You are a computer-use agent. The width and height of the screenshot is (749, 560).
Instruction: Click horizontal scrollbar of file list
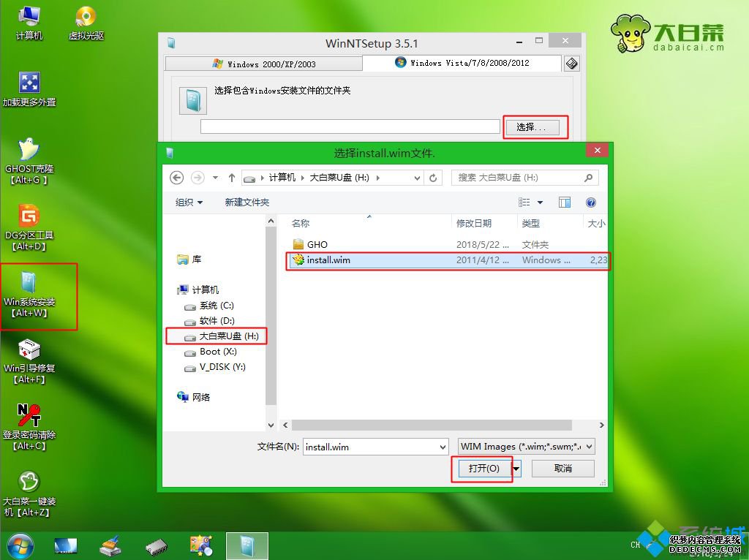[x=432, y=425]
